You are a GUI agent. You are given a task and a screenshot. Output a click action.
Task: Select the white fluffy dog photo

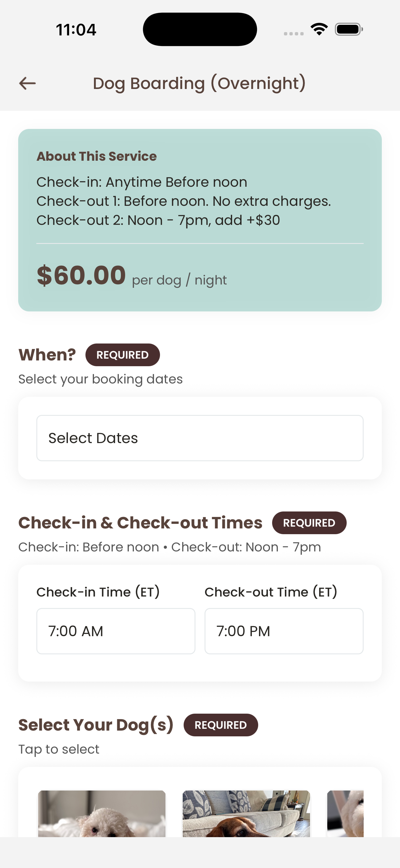(102, 814)
